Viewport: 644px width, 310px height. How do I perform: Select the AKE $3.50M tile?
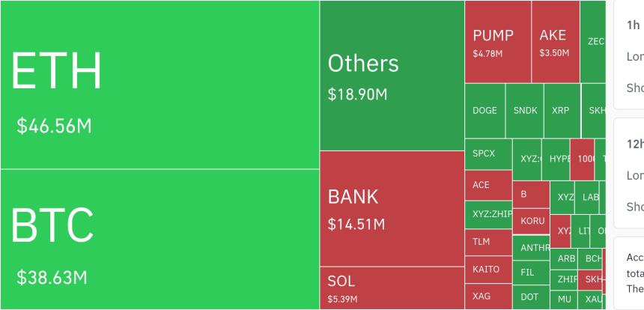[x=556, y=42]
